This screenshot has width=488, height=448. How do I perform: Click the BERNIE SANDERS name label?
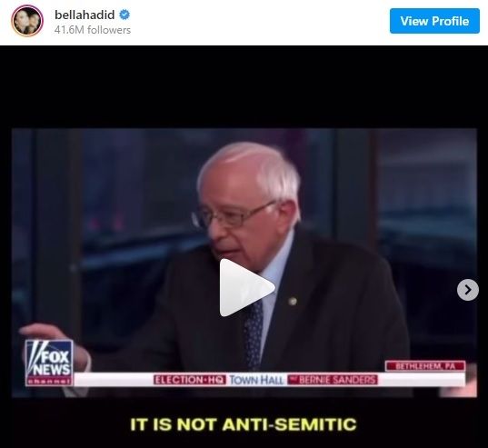[333, 380]
